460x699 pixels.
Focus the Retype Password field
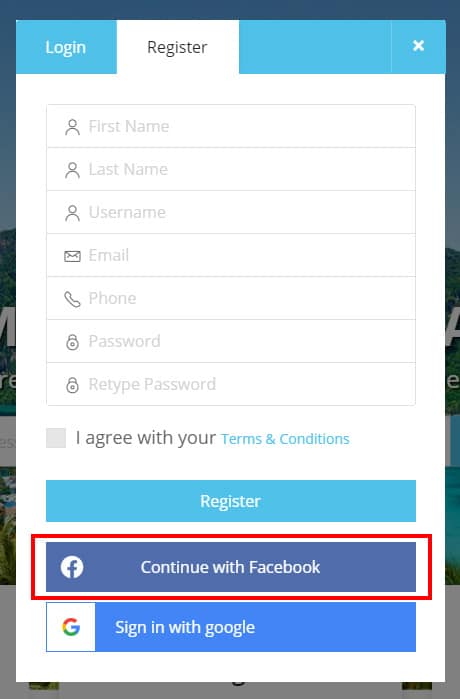coord(231,384)
